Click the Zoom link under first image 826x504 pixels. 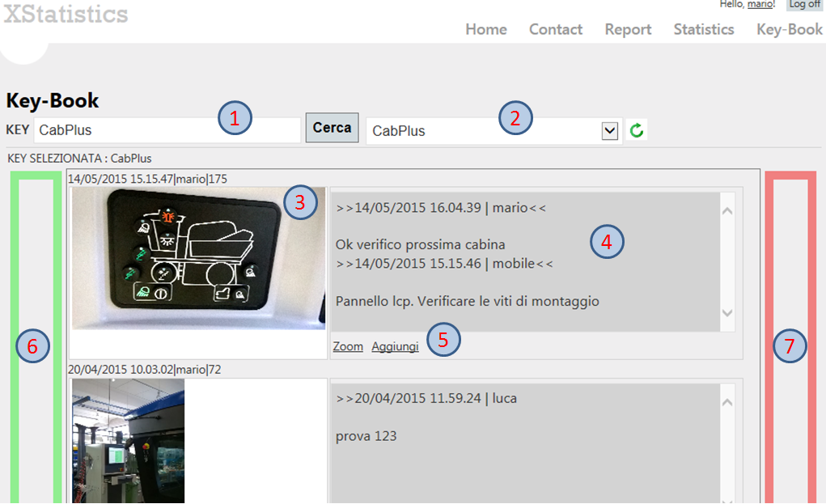coord(348,346)
